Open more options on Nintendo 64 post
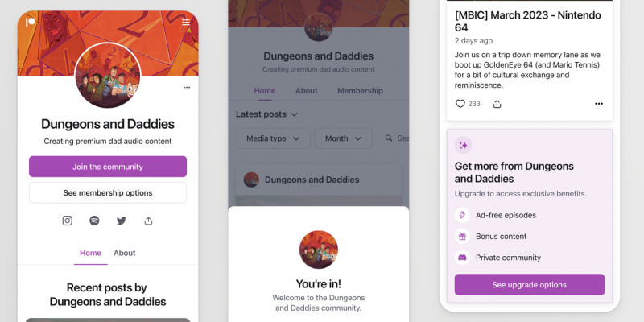644x322 pixels. click(x=599, y=104)
